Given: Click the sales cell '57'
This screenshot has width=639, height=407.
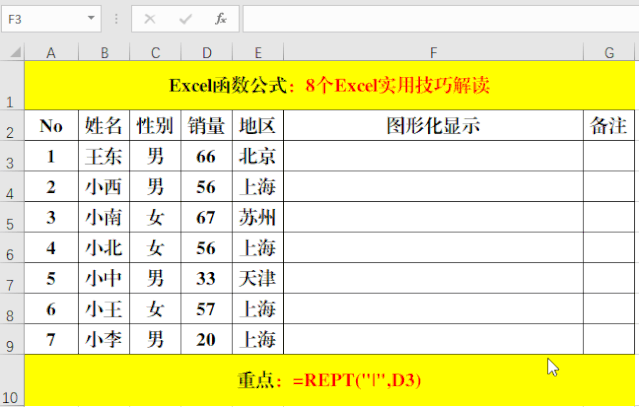Looking at the screenshot, I should 207,309.
